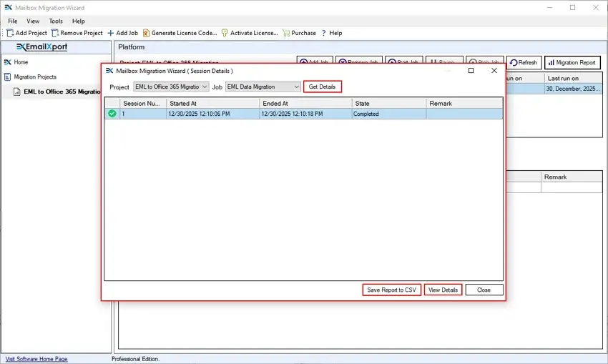Open Visit Software Home Page link
The height and width of the screenshot is (364, 608).
click(36, 359)
